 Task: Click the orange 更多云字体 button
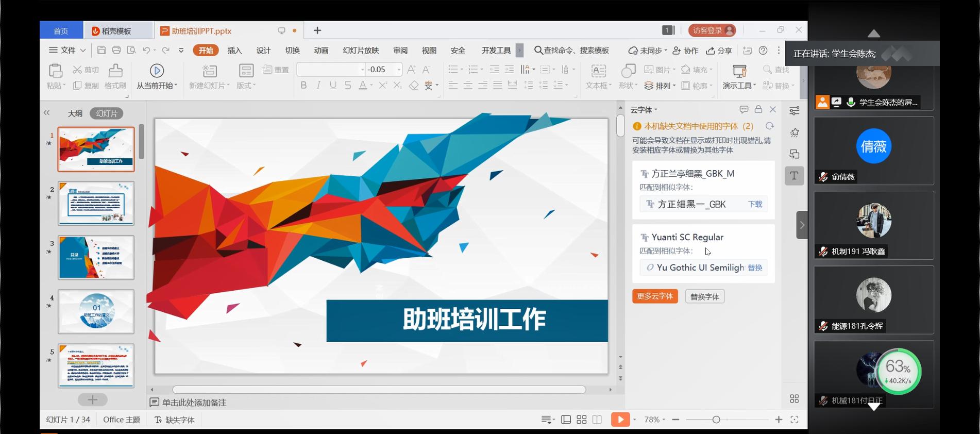(655, 296)
